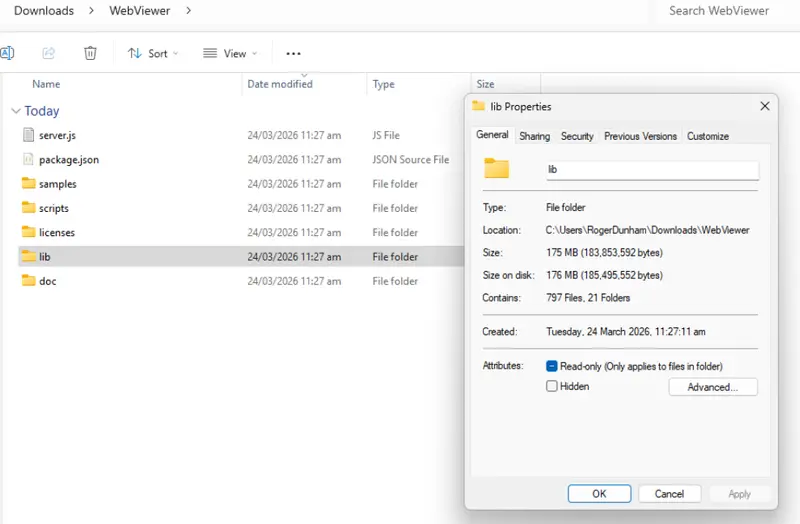Click the contains value 797 Files, 21 Folders

pos(588,297)
